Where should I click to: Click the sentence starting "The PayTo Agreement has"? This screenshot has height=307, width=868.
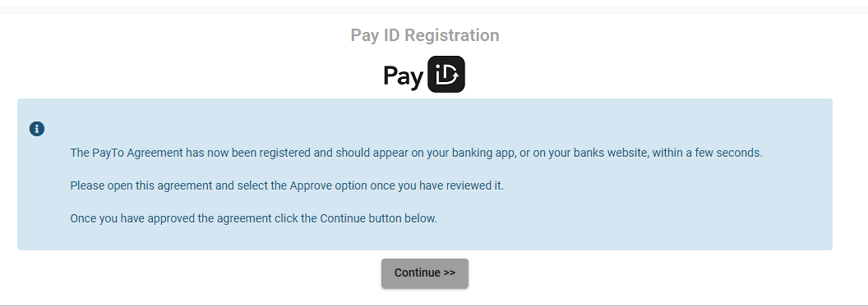(416, 153)
